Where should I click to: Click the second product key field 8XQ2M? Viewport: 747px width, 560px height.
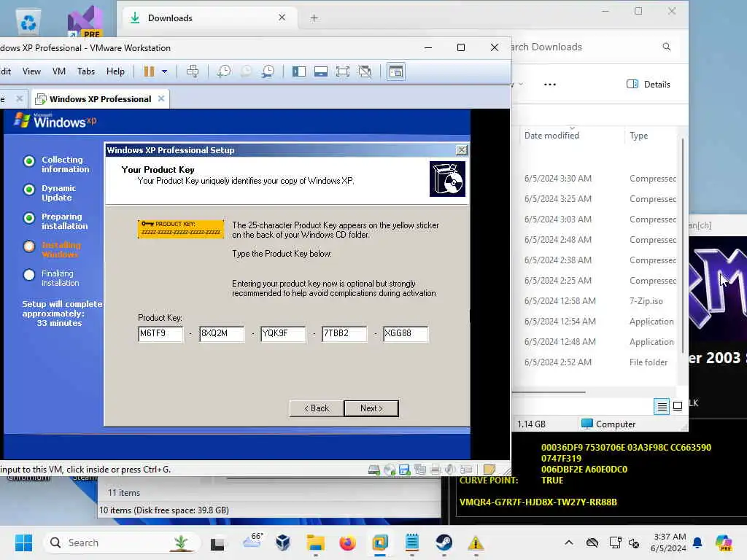(222, 334)
